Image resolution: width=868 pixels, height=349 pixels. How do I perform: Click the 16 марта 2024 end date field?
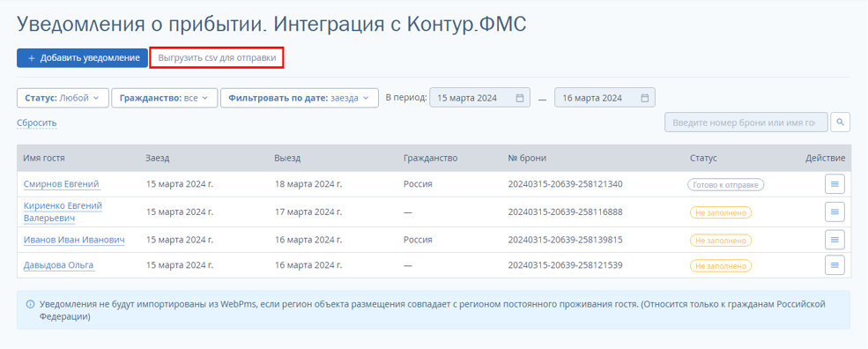tap(605, 98)
